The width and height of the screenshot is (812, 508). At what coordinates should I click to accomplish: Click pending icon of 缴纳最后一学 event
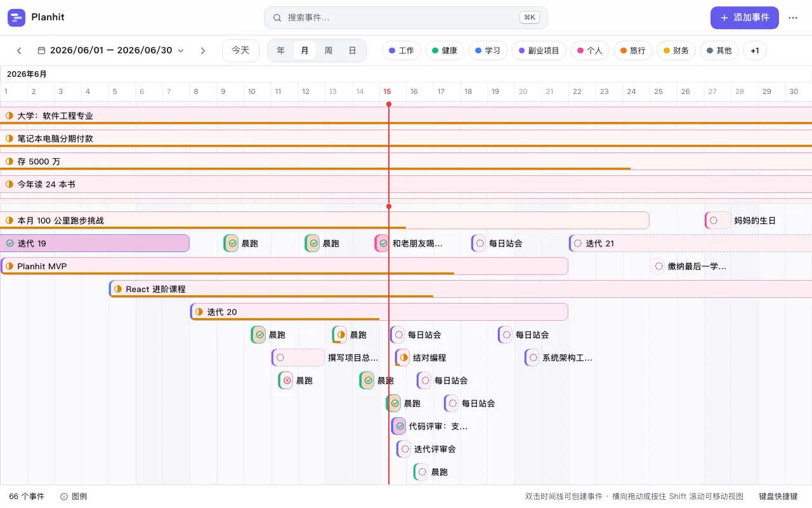658,266
